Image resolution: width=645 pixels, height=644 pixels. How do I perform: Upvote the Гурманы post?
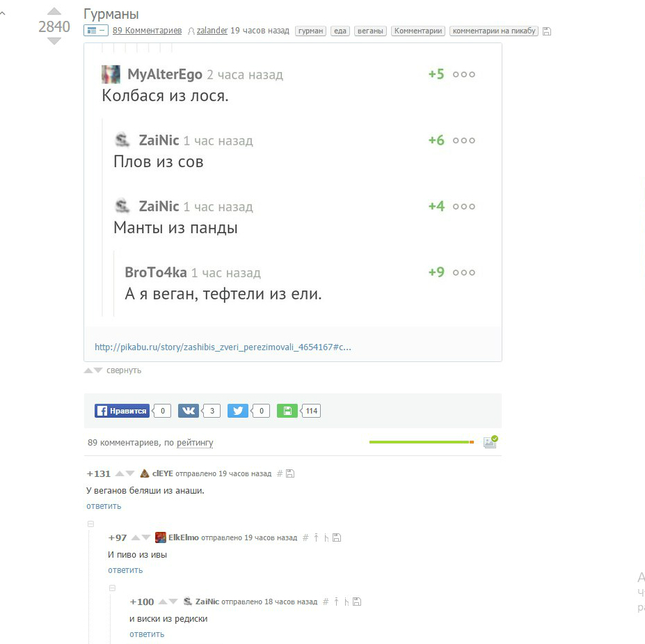54,11
